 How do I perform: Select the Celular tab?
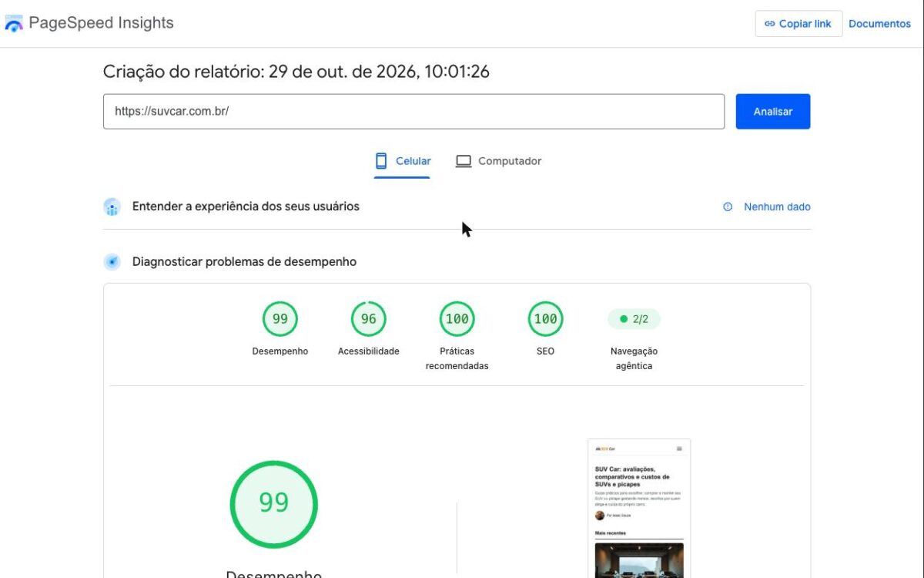[x=402, y=161]
